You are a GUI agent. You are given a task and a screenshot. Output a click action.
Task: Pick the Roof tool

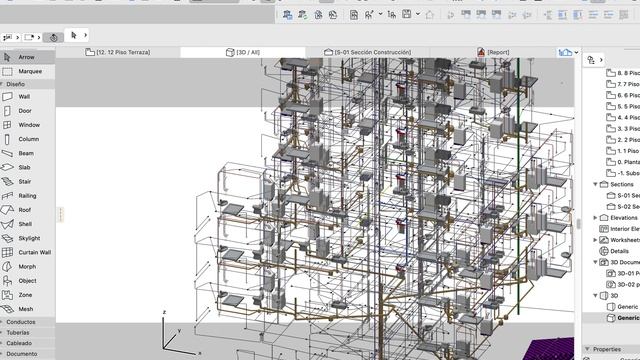click(27, 210)
